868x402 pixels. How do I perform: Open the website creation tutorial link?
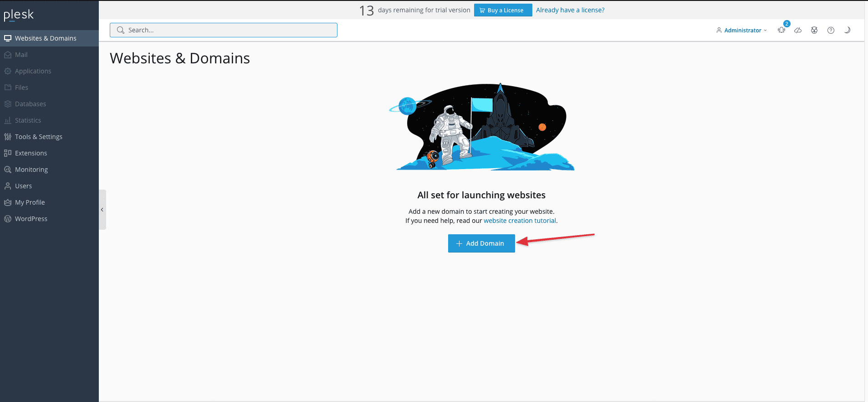[x=520, y=221]
